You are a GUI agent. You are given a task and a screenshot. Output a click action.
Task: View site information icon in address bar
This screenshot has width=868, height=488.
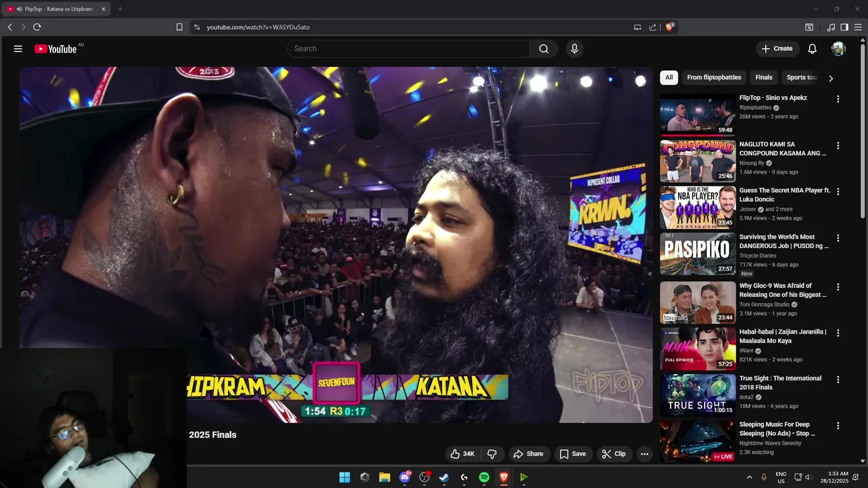197,27
